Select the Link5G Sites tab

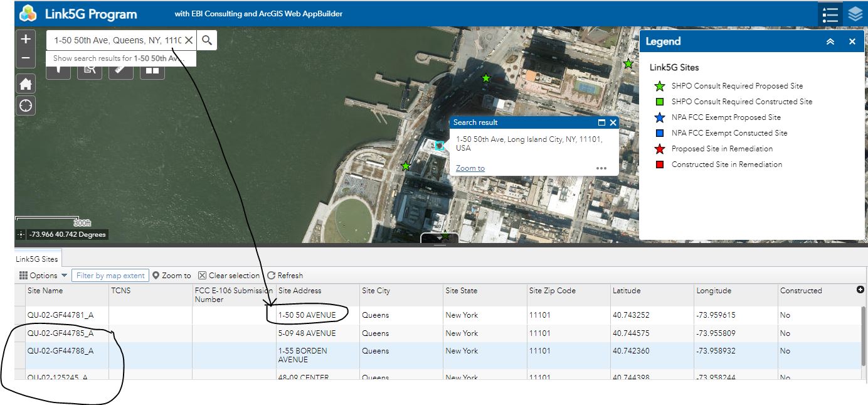37,259
